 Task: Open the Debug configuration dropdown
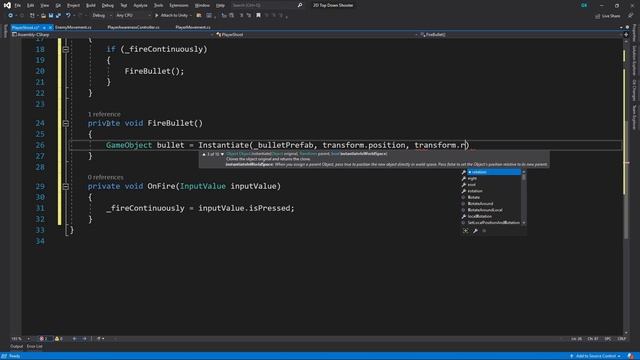[101, 16]
